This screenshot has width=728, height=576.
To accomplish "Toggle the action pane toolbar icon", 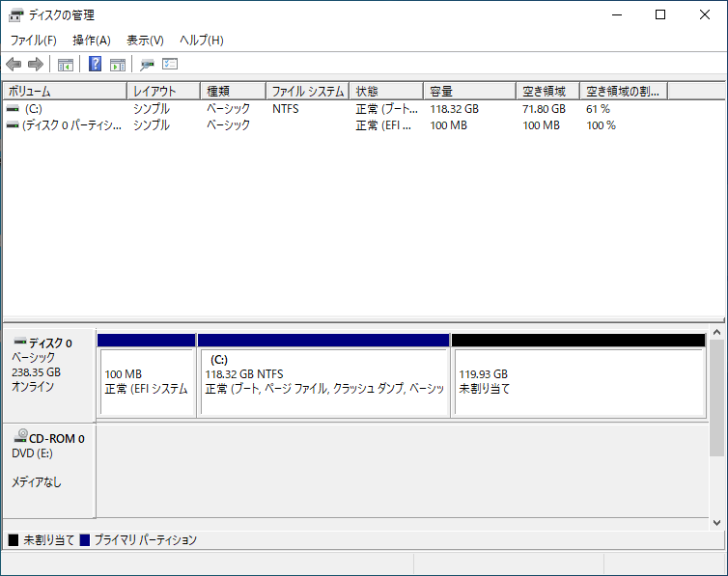I will click(118, 65).
